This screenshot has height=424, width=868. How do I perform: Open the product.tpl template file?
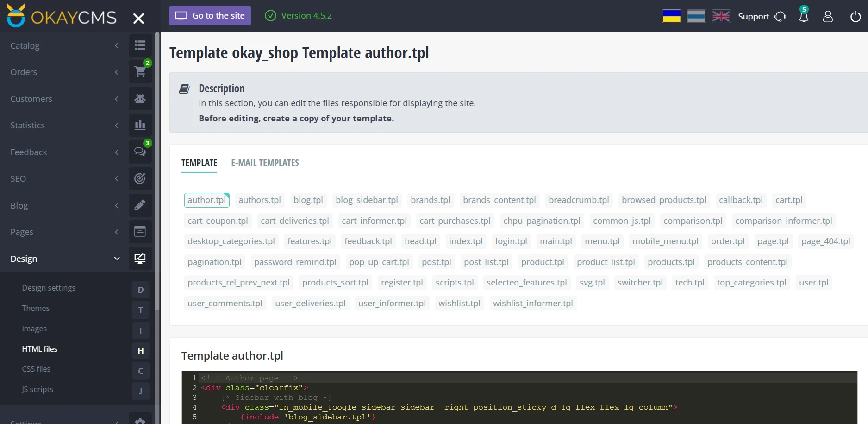543,262
